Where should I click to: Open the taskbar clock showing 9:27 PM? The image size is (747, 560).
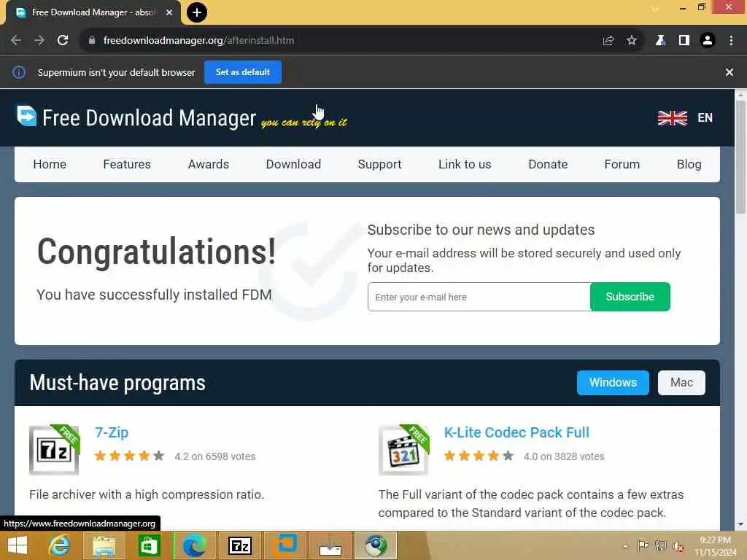[715, 546]
